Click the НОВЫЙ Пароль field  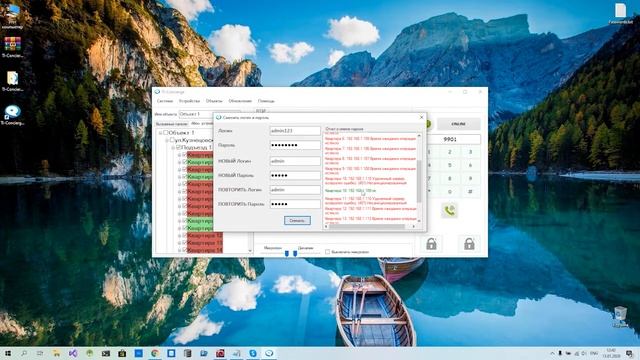point(295,175)
